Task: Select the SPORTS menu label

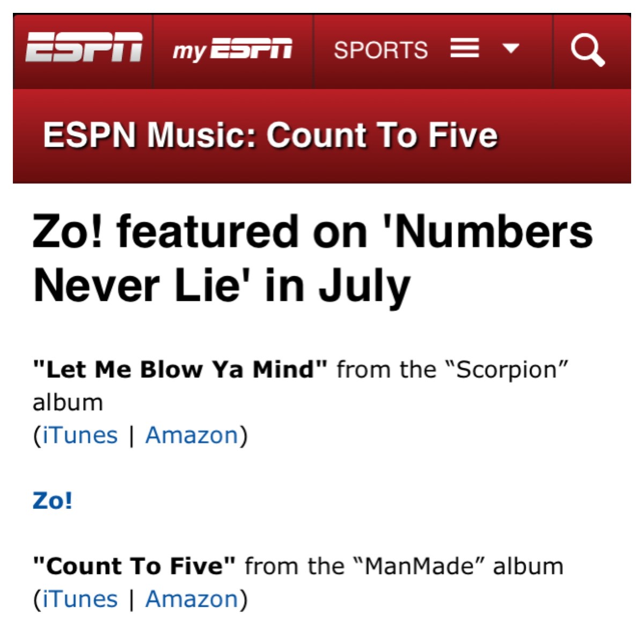Action: [380, 50]
